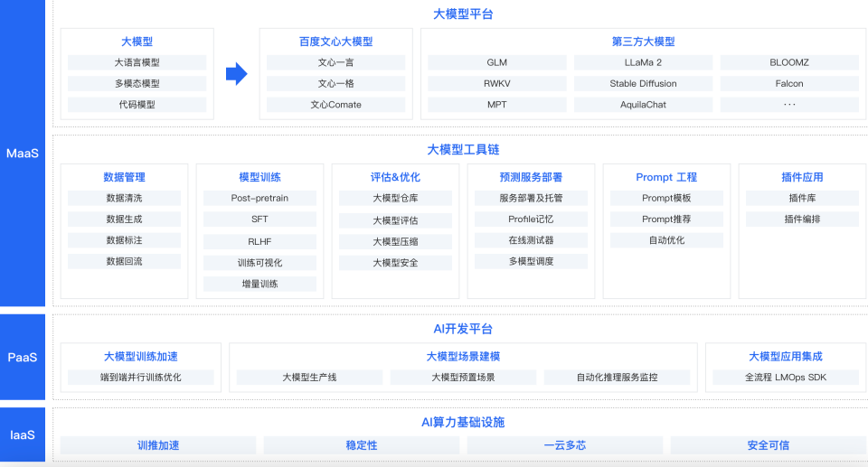Open the 大模型评估 entry

point(395,220)
